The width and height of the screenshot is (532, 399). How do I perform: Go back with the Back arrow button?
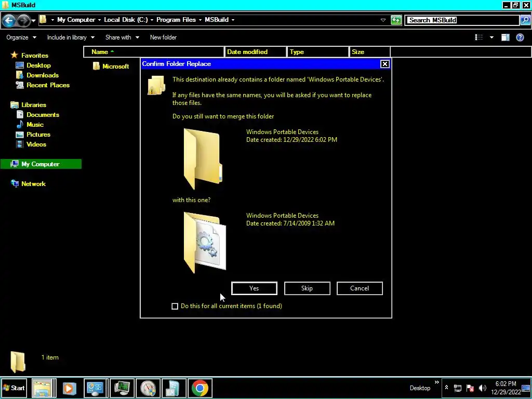coord(9,21)
